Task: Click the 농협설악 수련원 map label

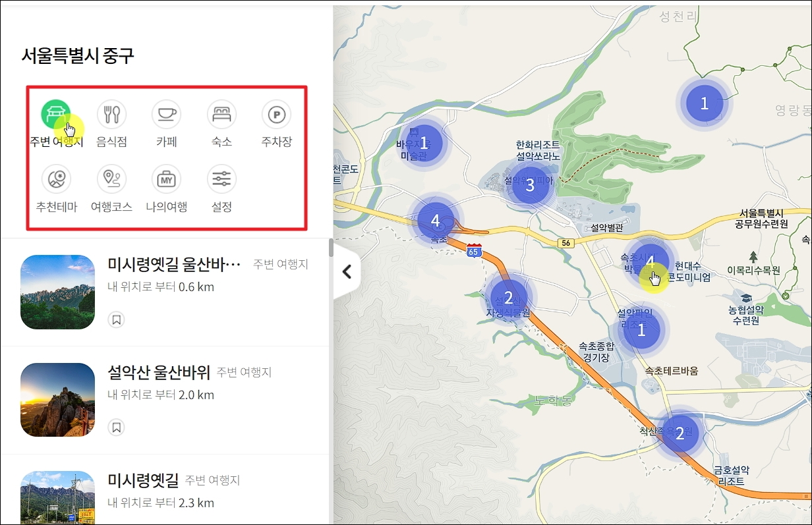Action: click(746, 315)
